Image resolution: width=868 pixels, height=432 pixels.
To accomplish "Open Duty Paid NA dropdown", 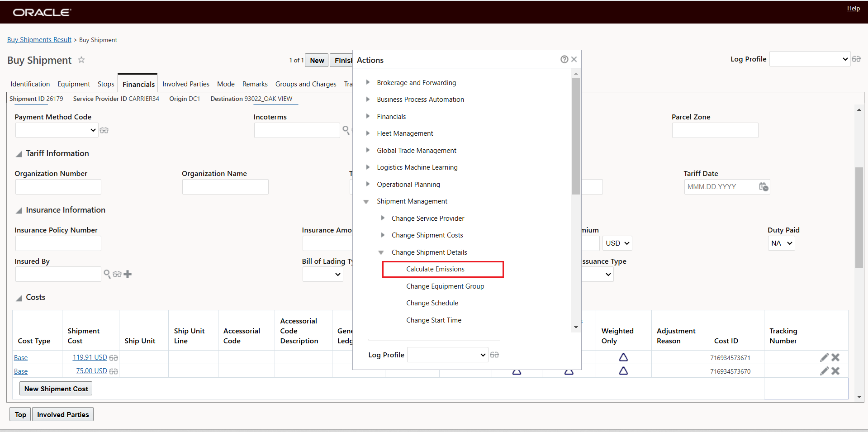I will click(781, 243).
